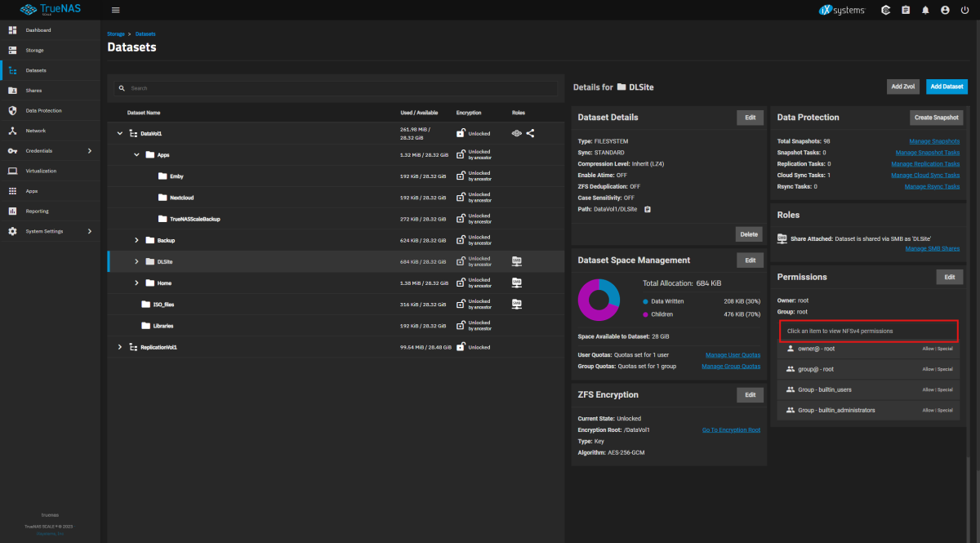Select the ISO_files dataset row
This screenshot has width=980, height=543.
click(336, 305)
